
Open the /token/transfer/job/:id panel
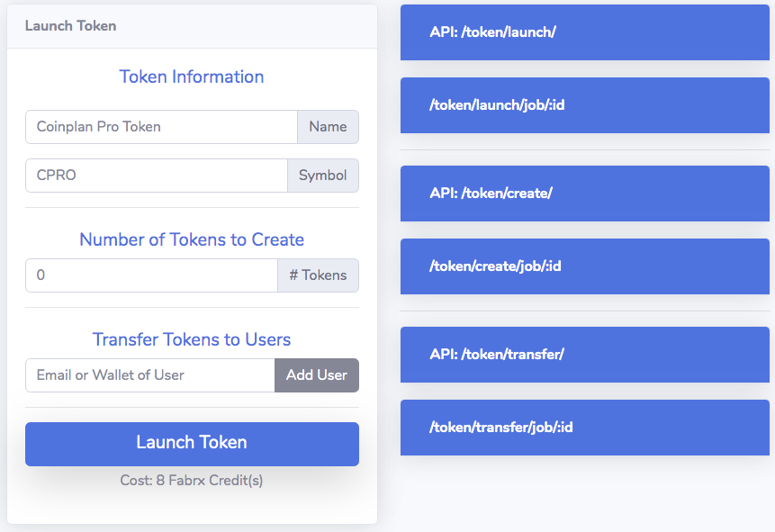tap(584, 427)
